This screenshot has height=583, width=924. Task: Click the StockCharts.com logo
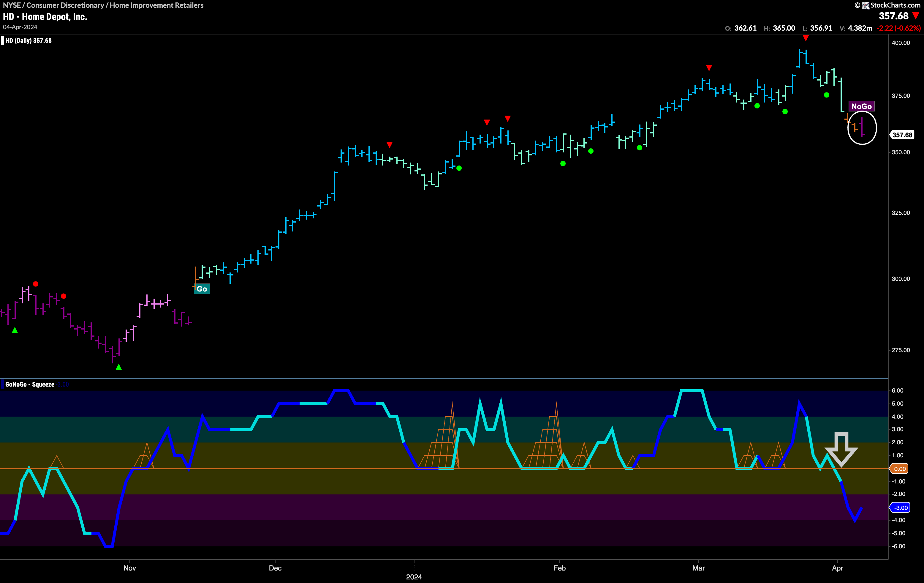coord(887,5)
